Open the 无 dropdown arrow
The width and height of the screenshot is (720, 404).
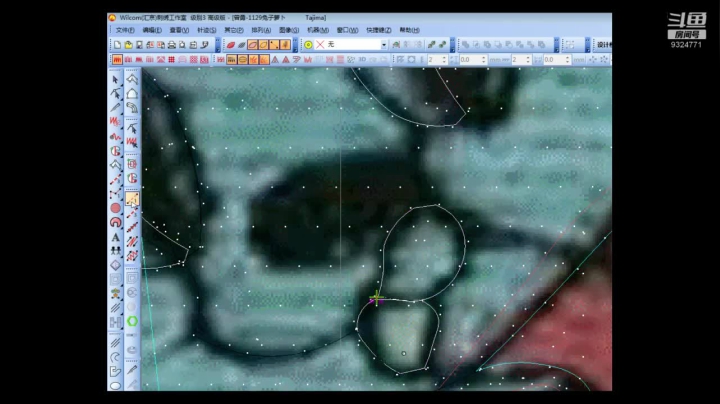(384, 45)
